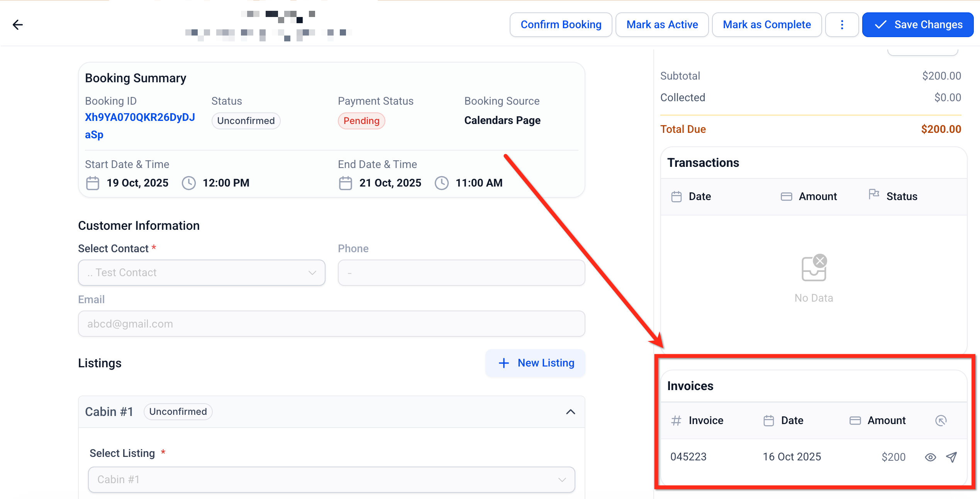The image size is (980, 499).
Task: Save changes to the booking
Action: (x=917, y=25)
